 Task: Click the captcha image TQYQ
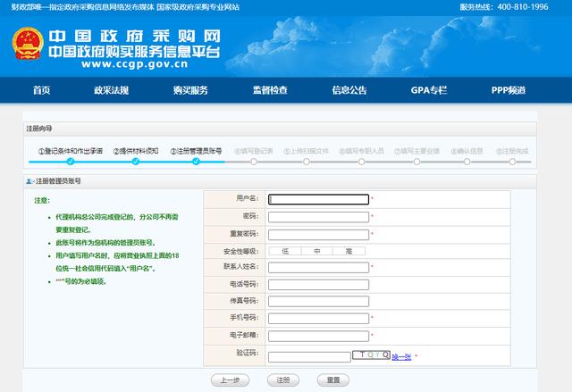(x=371, y=356)
